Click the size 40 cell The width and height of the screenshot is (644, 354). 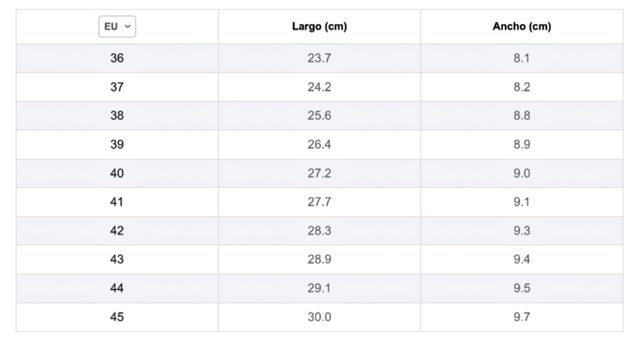(x=117, y=173)
